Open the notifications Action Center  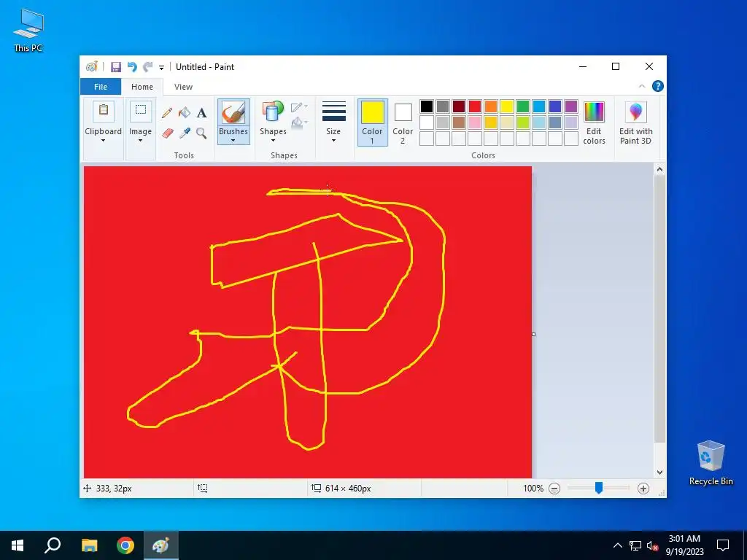pyautogui.click(x=723, y=545)
